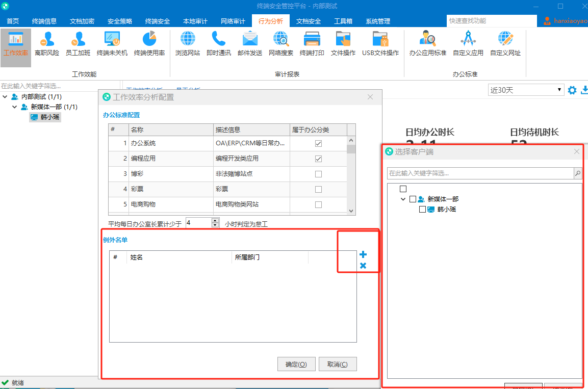Click the 名称 column header

171,129
